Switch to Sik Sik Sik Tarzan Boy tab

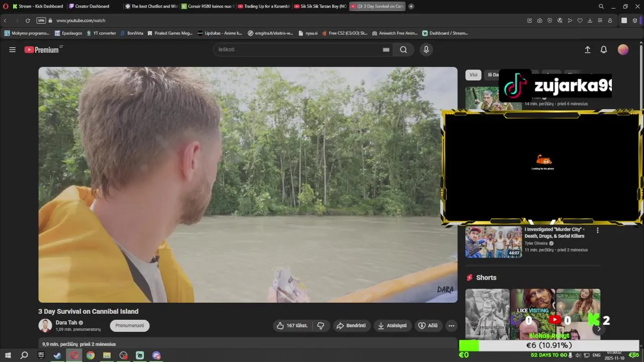(x=319, y=7)
